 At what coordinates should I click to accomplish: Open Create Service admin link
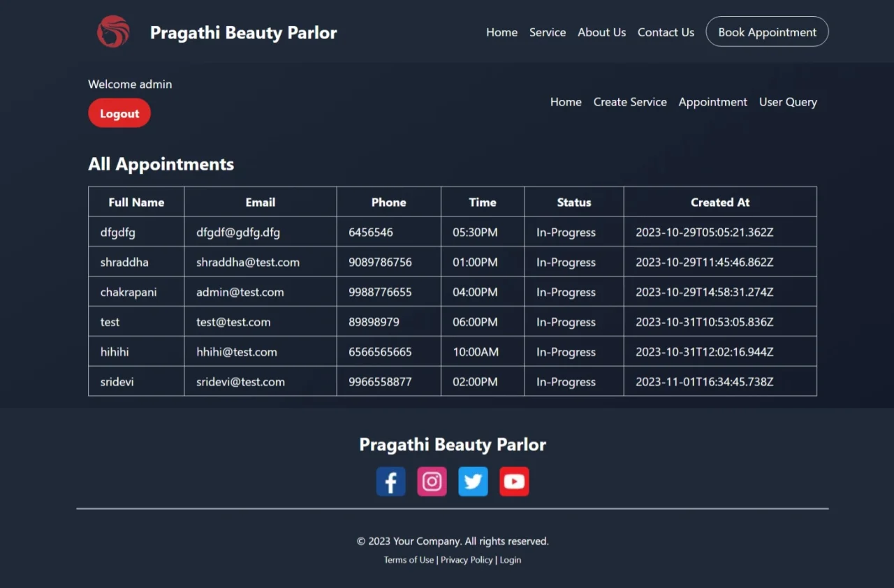coord(630,102)
